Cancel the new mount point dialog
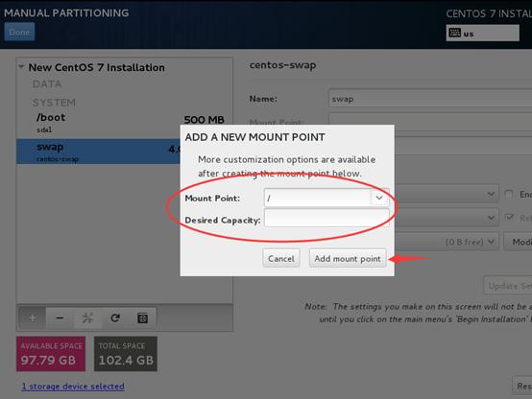Viewport: 532px width, 399px height. tap(281, 258)
